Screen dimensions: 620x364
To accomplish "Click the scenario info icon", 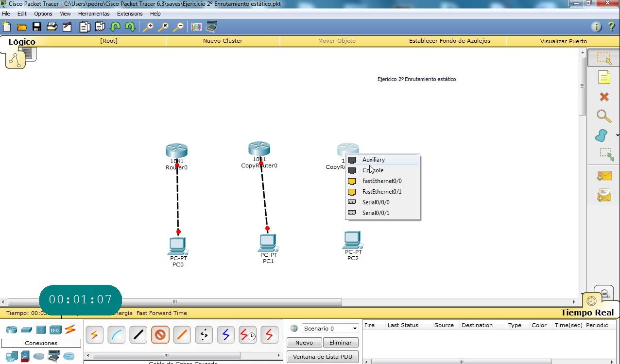I will (294, 328).
